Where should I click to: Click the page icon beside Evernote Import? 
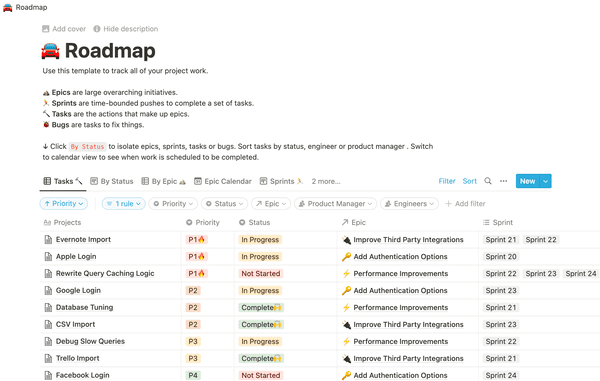48,239
